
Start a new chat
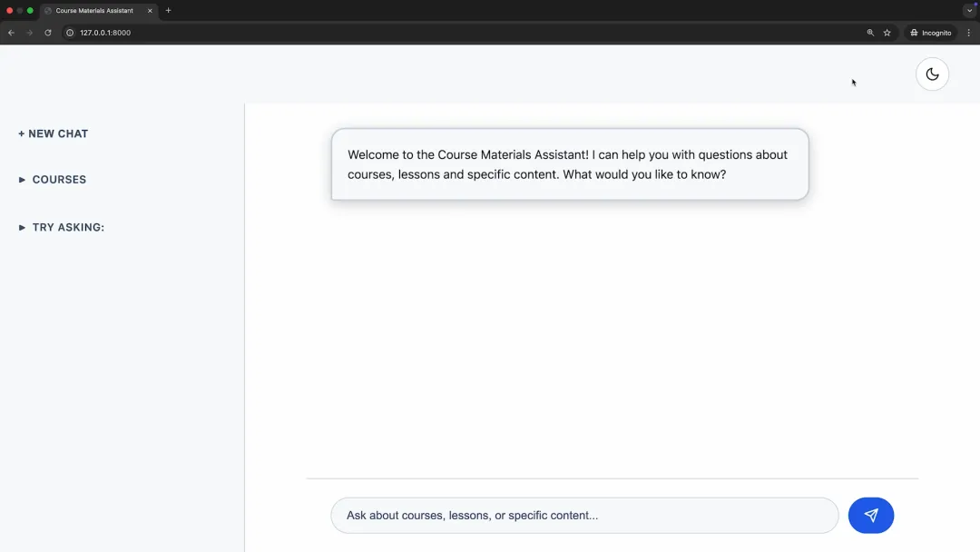coord(54,133)
